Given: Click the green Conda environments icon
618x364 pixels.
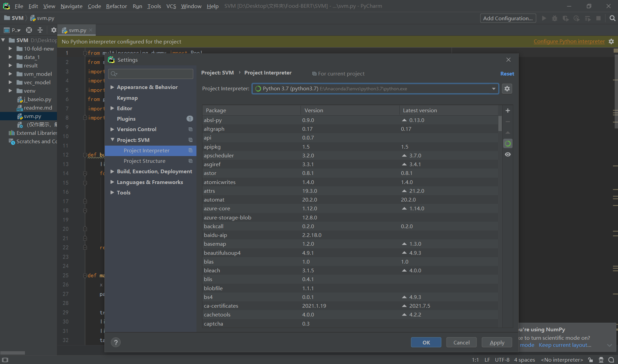Looking at the screenshot, I should pyautogui.click(x=508, y=144).
